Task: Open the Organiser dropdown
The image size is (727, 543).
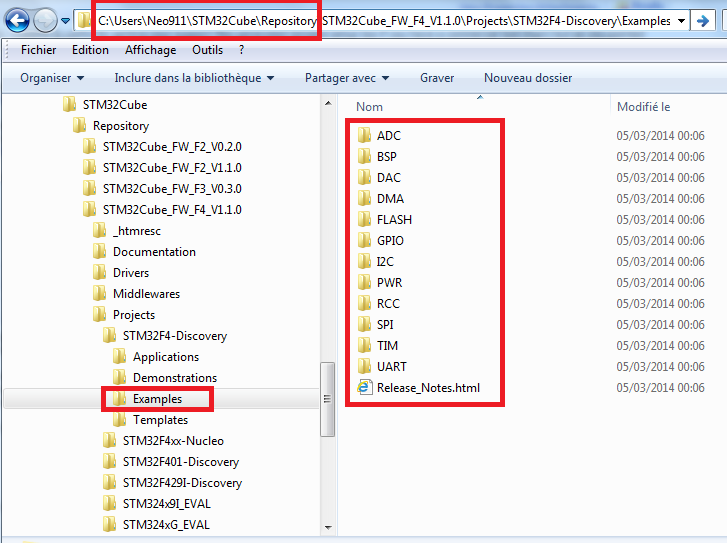Action: click(52, 78)
